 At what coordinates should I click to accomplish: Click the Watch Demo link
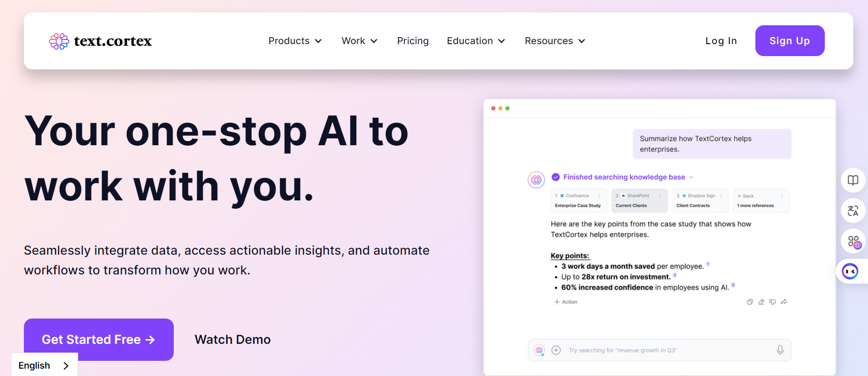[x=233, y=340]
